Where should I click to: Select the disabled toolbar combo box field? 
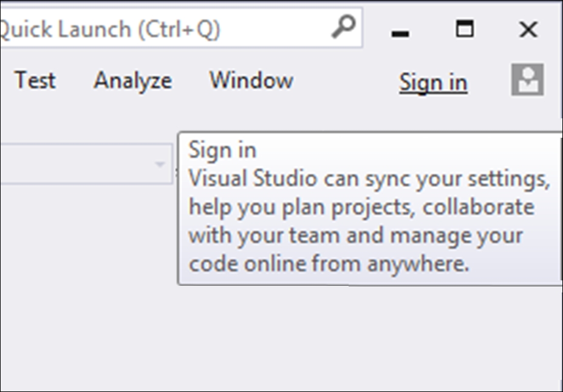[86, 164]
